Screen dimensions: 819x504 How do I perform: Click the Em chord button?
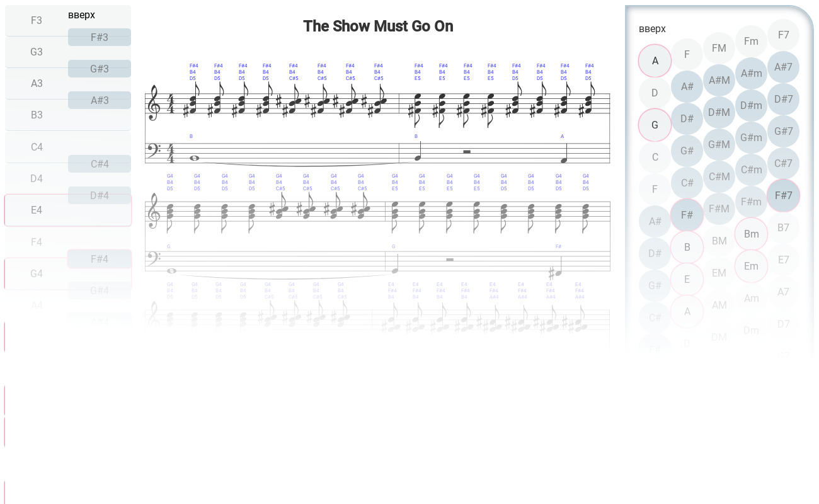[x=751, y=266]
